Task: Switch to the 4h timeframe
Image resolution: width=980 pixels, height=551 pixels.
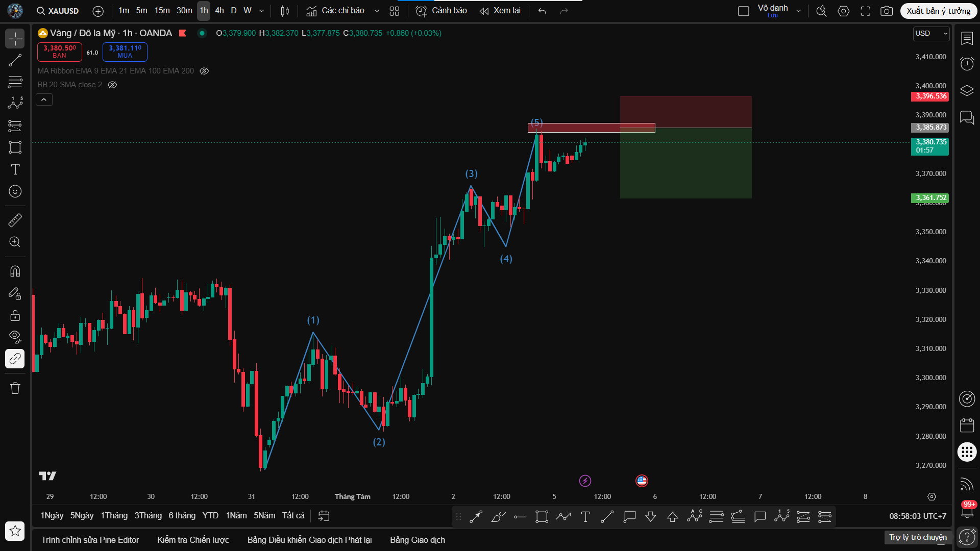Action: coord(219,11)
